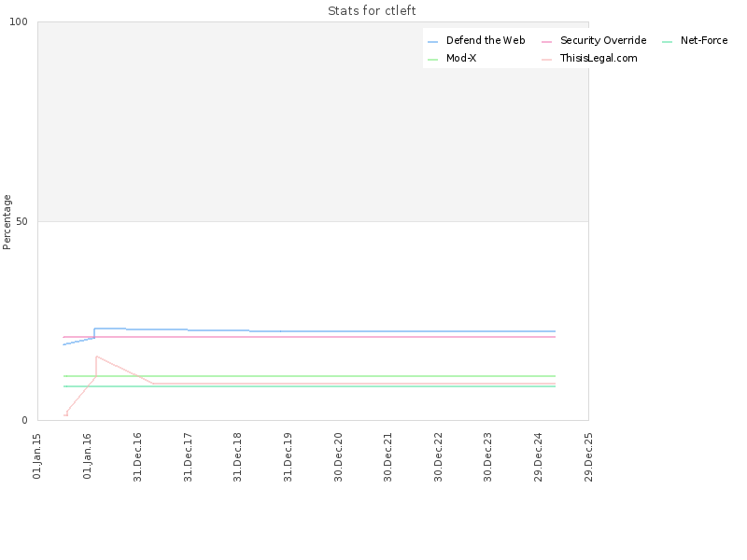Click the 29.Dec.25 x-axis label

(588, 456)
